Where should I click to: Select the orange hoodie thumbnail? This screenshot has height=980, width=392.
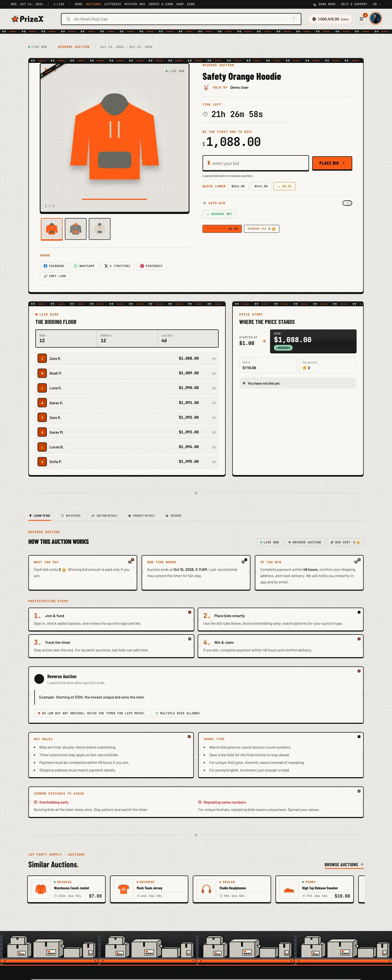51,229
